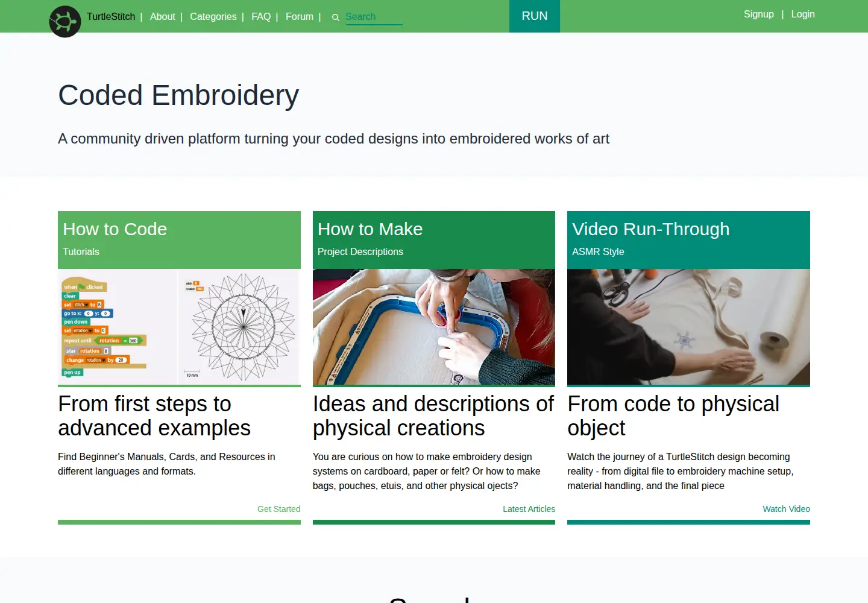Click the RUN button

pyautogui.click(x=535, y=16)
